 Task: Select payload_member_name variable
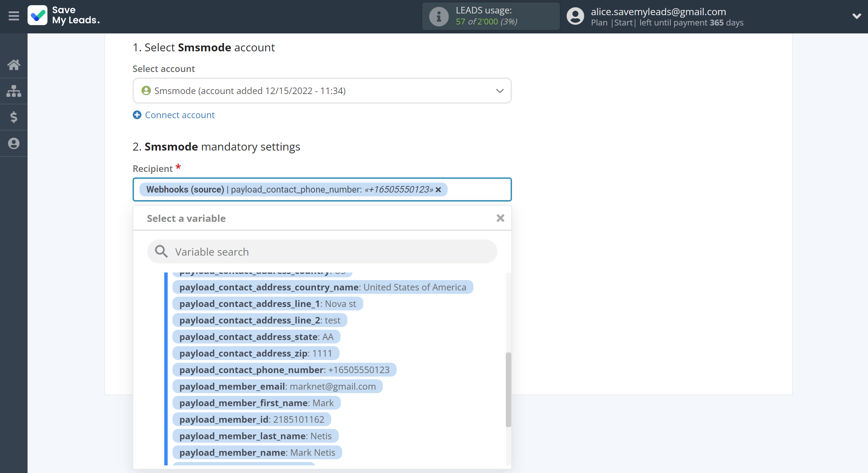pyautogui.click(x=257, y=453)
